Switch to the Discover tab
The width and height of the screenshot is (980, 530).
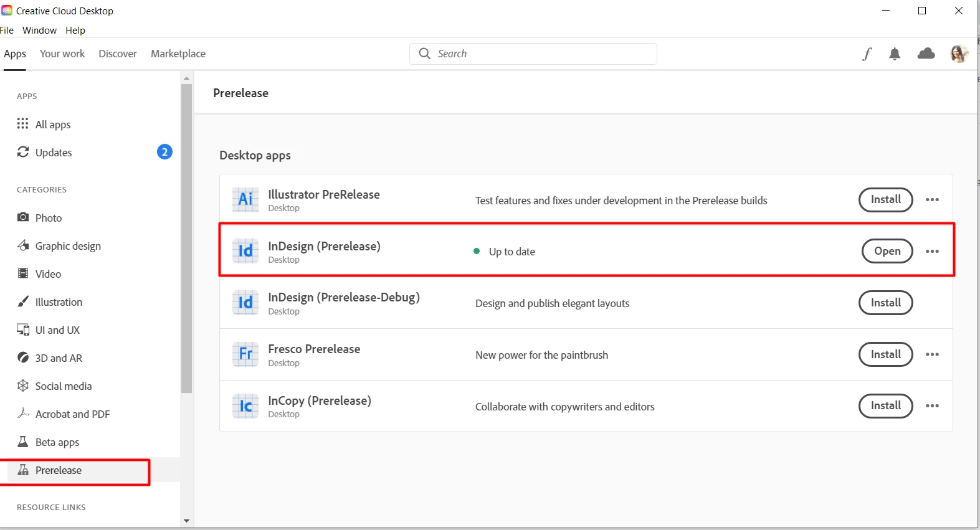(118, 54)
